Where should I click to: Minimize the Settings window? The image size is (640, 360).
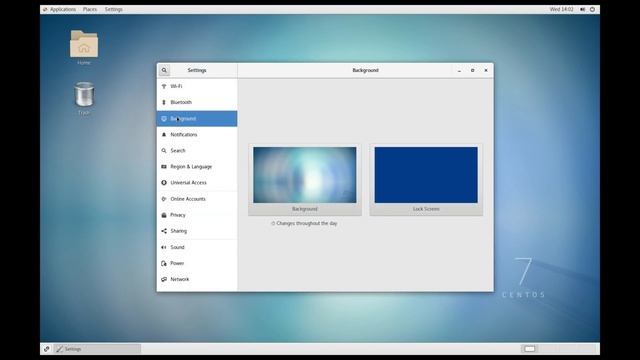click(x=459, y=71)
